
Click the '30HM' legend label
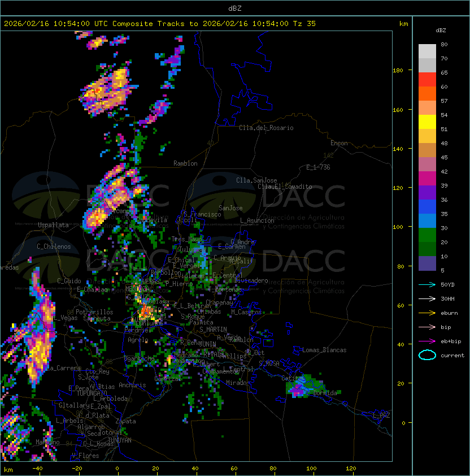[x=447, y=298]
